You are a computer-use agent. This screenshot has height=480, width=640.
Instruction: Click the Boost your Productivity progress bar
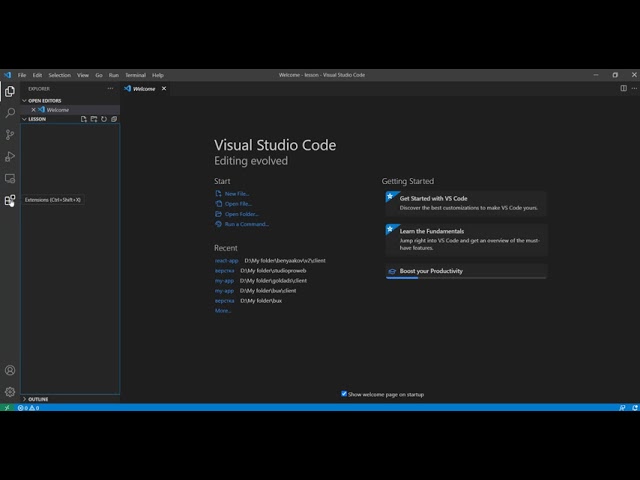466,278
